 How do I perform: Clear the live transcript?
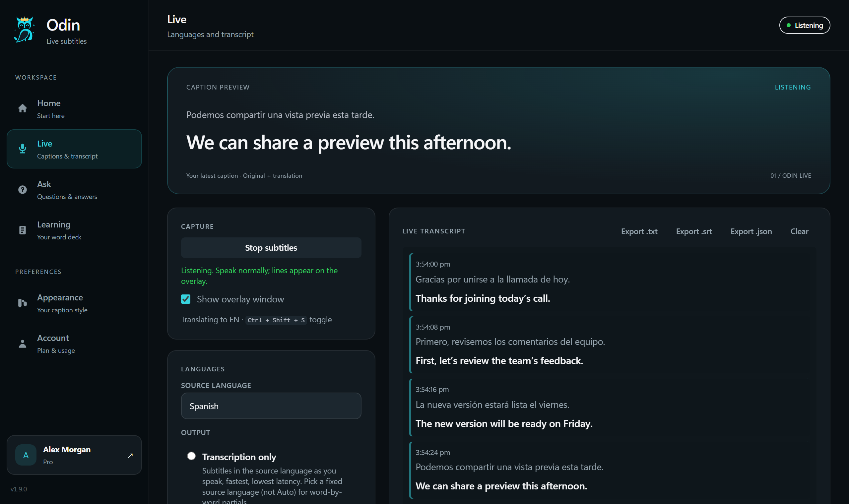[799, 231]
